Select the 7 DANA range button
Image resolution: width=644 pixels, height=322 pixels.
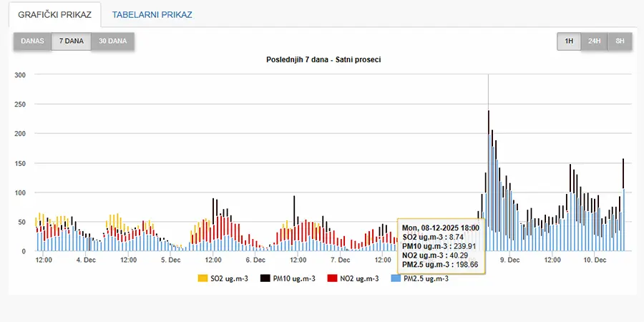[71, 41]
